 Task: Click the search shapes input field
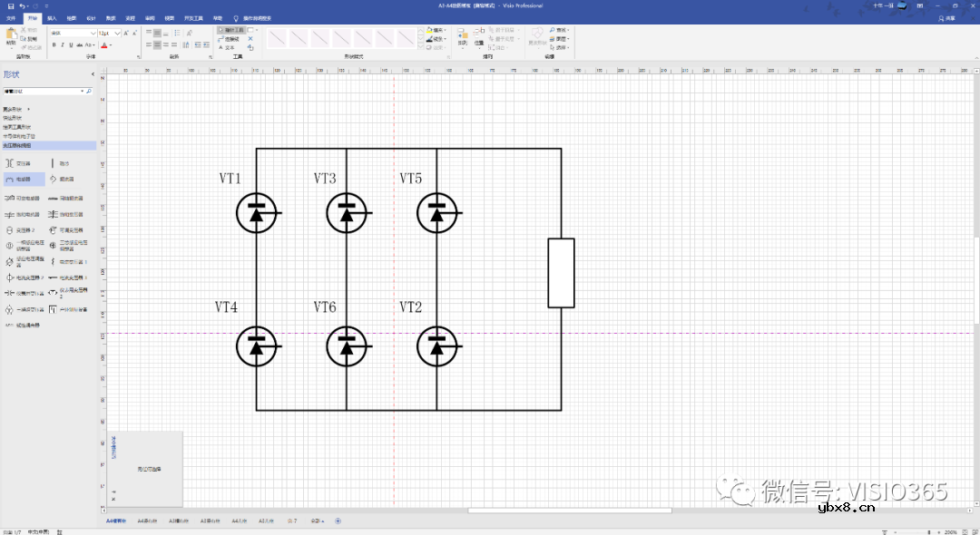pos(41,92)
